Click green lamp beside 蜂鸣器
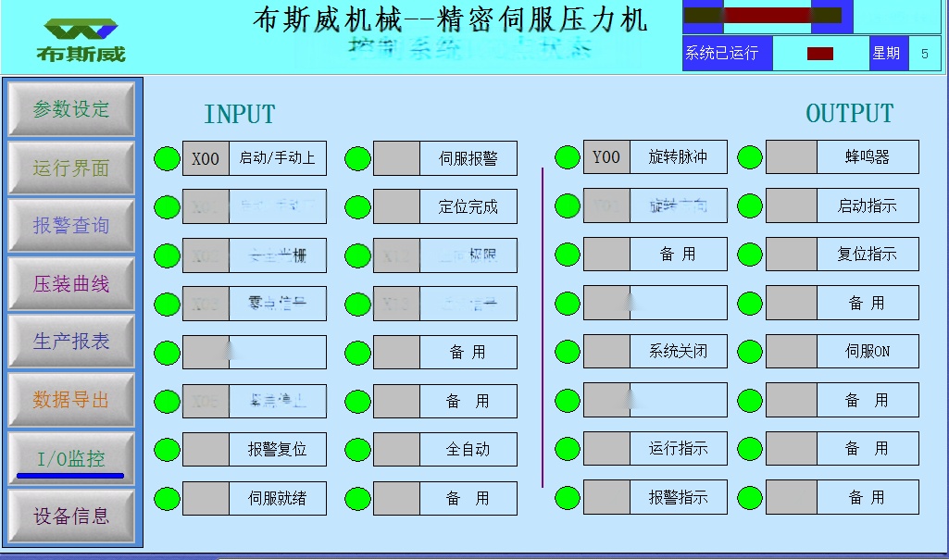 tap(750, 157)
